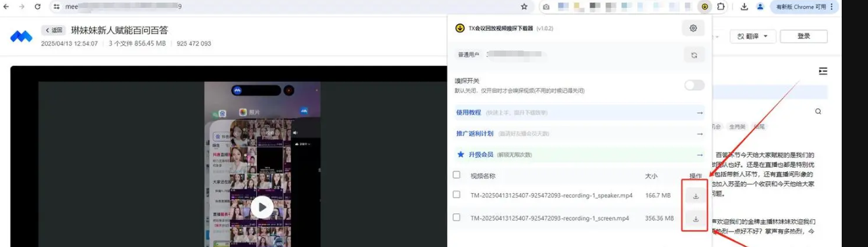Refresh the 普通用户 account info
Screen dimensions: 868x247
tap(694, 55)
